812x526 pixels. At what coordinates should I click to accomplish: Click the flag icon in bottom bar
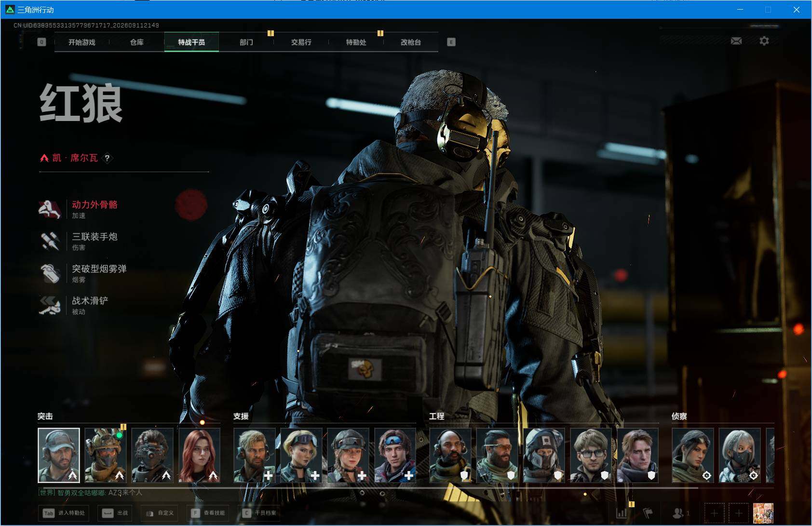[648, 513]
